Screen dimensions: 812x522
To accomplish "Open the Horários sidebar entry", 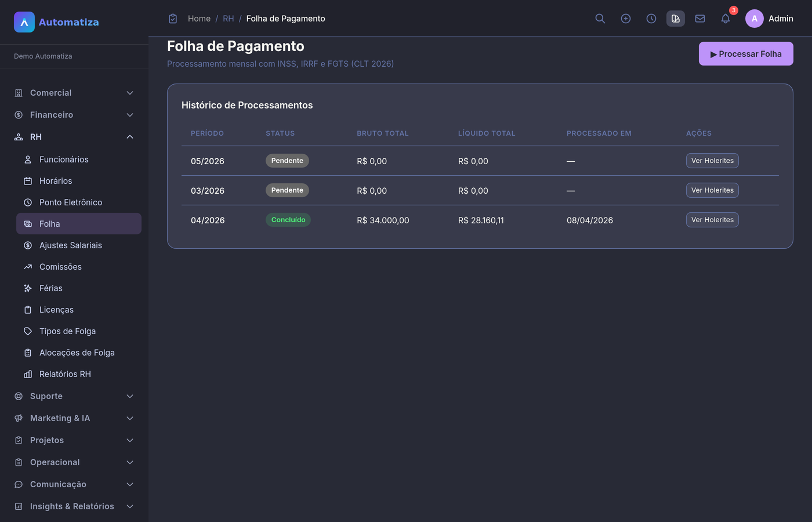I will click(79, 181).
